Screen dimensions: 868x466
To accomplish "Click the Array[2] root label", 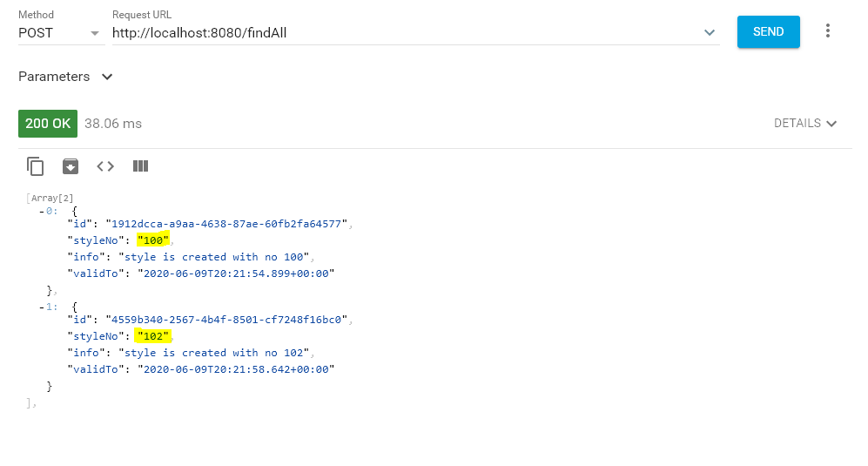I will tap(49, 198).
